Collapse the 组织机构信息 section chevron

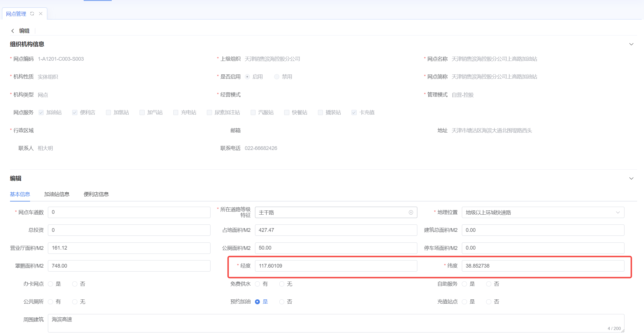631,44
